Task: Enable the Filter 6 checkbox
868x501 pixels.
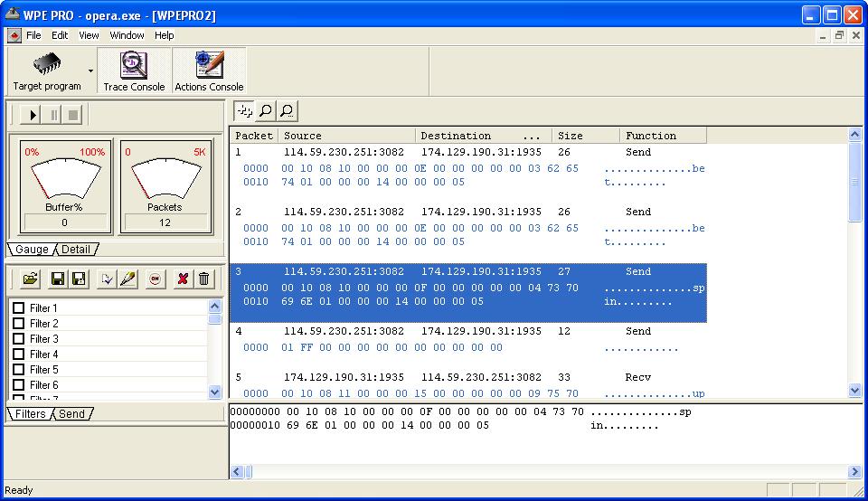Action: point(18,384)
